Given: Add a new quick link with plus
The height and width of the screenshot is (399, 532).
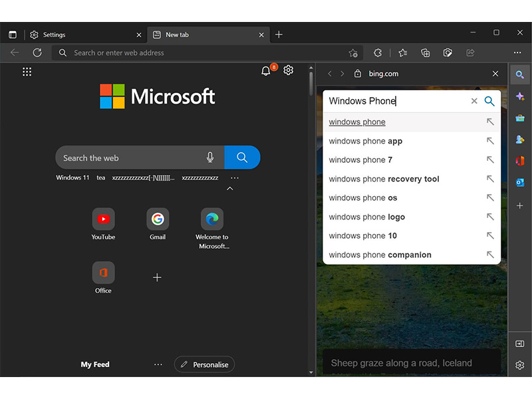Looking at the screenshot, I should (x=157, y=277).
